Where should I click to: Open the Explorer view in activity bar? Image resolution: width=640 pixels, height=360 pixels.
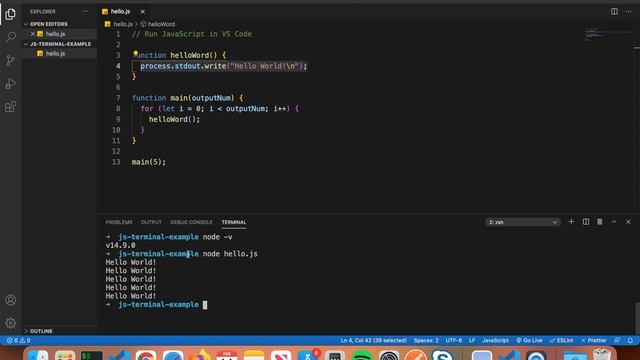pos(11,14)
